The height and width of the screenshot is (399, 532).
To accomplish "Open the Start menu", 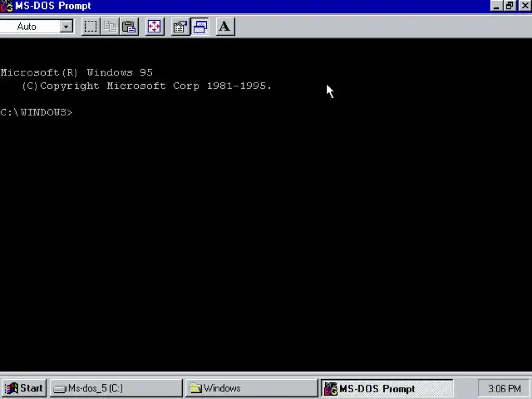I will click(x=24, y=388).
